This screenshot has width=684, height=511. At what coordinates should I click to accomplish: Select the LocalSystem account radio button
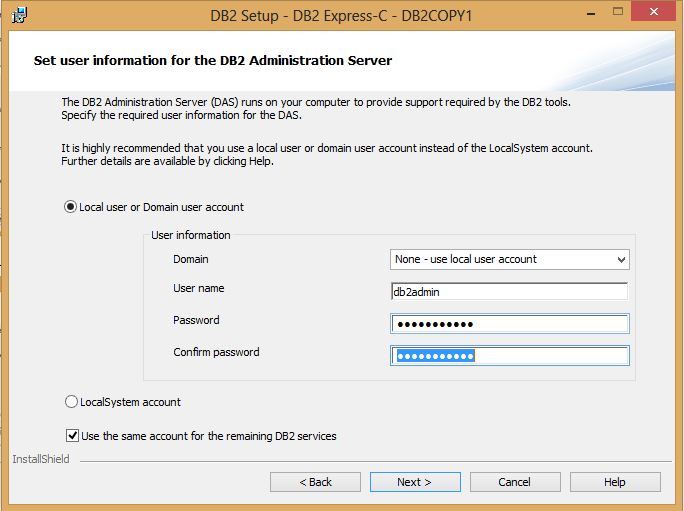71,402
